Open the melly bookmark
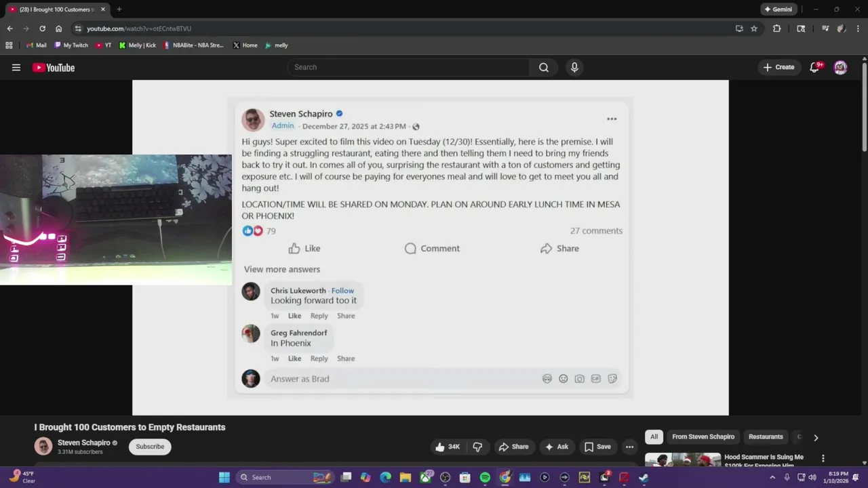This screenshot has height=488, width=868. 276,45
